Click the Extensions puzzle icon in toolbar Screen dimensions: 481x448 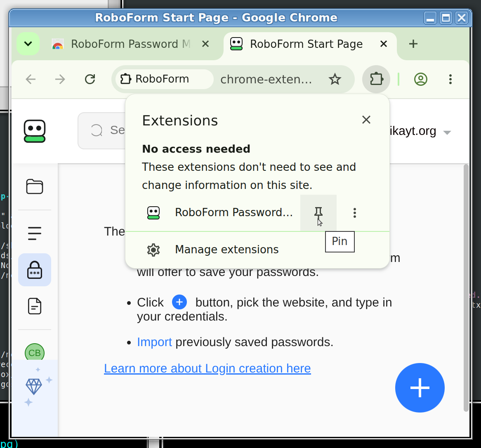tap(376, 79)
